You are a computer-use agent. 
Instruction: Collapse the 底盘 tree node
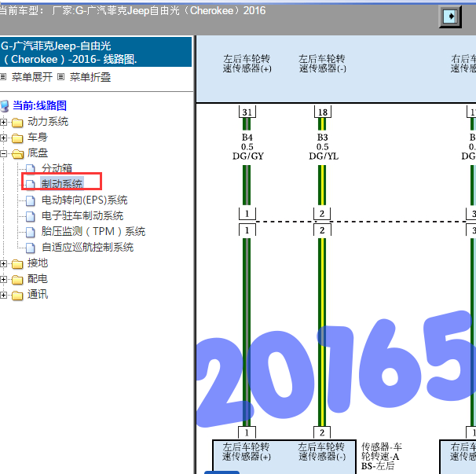tap(3, 154)
